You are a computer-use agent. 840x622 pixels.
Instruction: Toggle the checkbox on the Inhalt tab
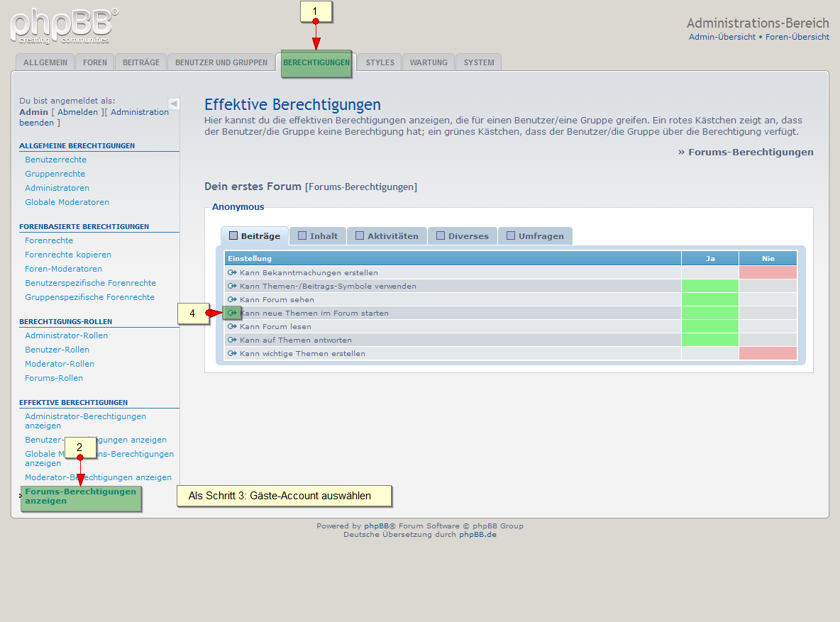tap(302, 236)
